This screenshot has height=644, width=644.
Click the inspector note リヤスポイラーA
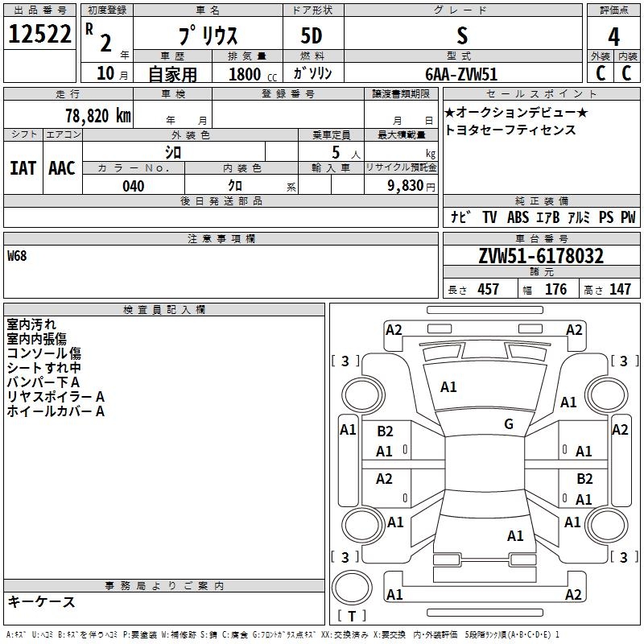pyautogui.click(x=56, y=397)
